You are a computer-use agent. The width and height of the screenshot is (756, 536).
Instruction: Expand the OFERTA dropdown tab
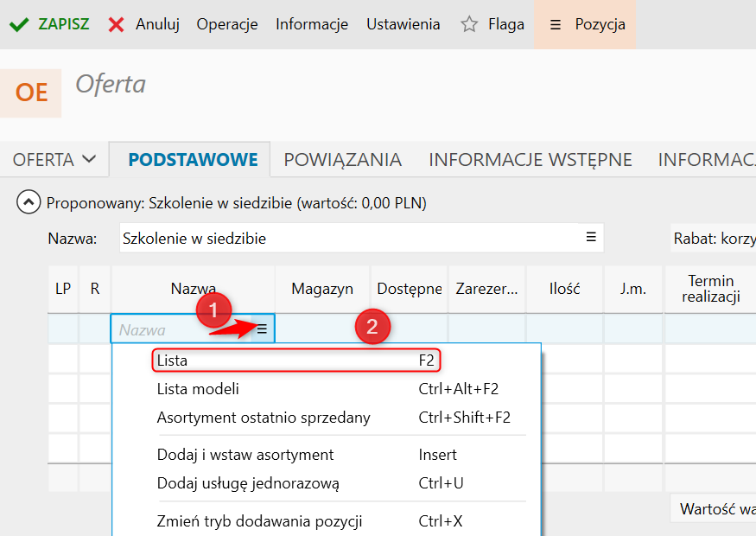[54, 160]
